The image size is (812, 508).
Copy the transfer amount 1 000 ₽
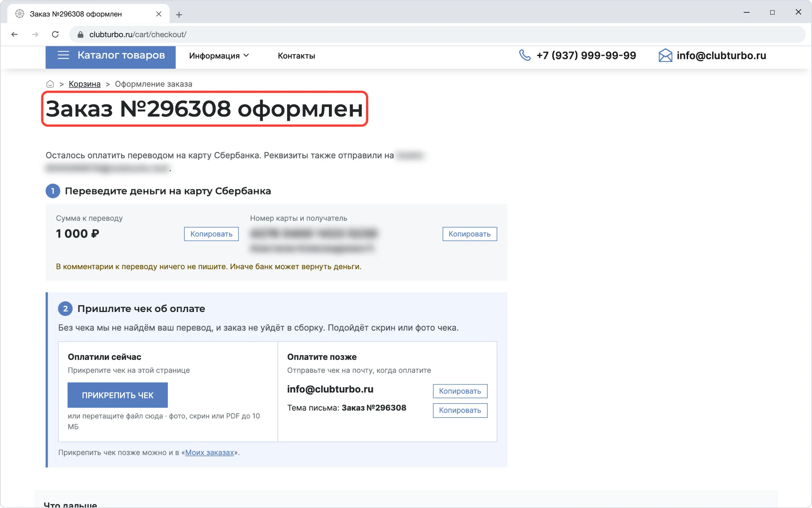pyautogui.click(x=211, y=234)
